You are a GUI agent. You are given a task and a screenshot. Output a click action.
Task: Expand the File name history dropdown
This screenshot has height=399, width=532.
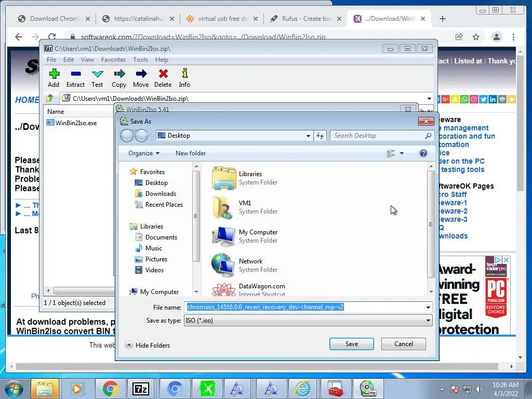coord(428,308)
